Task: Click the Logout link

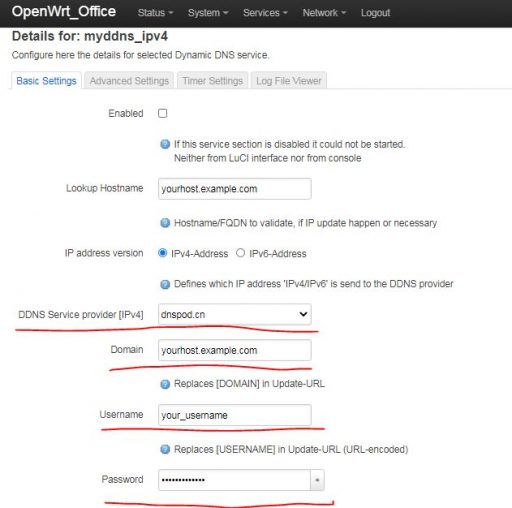Action: (x=375, y=13)
